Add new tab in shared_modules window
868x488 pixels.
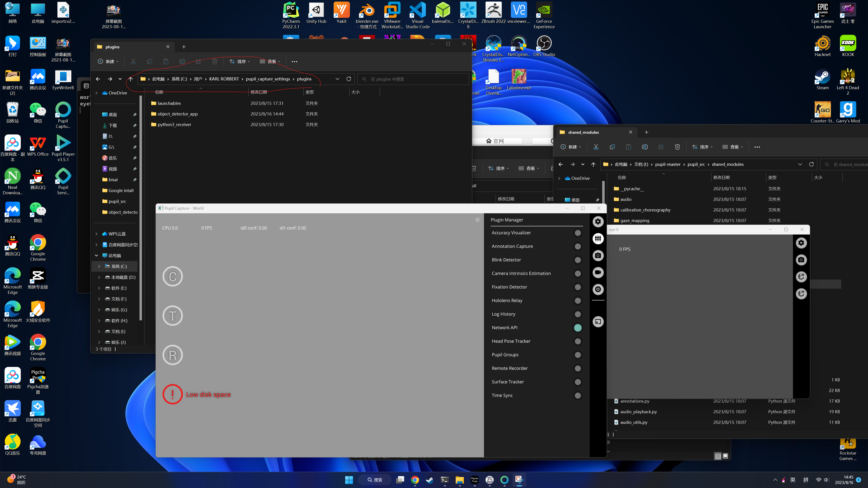point(646,132)
